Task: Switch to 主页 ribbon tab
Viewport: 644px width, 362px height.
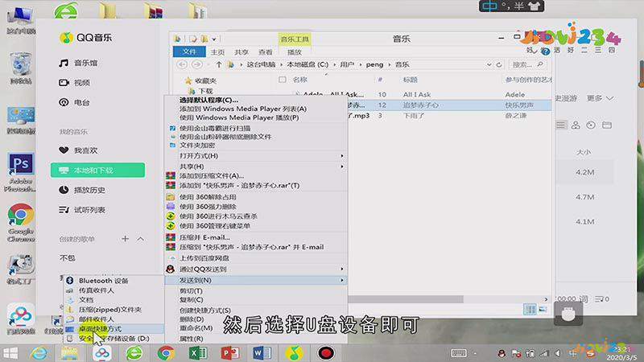Action: coord(217,52)
